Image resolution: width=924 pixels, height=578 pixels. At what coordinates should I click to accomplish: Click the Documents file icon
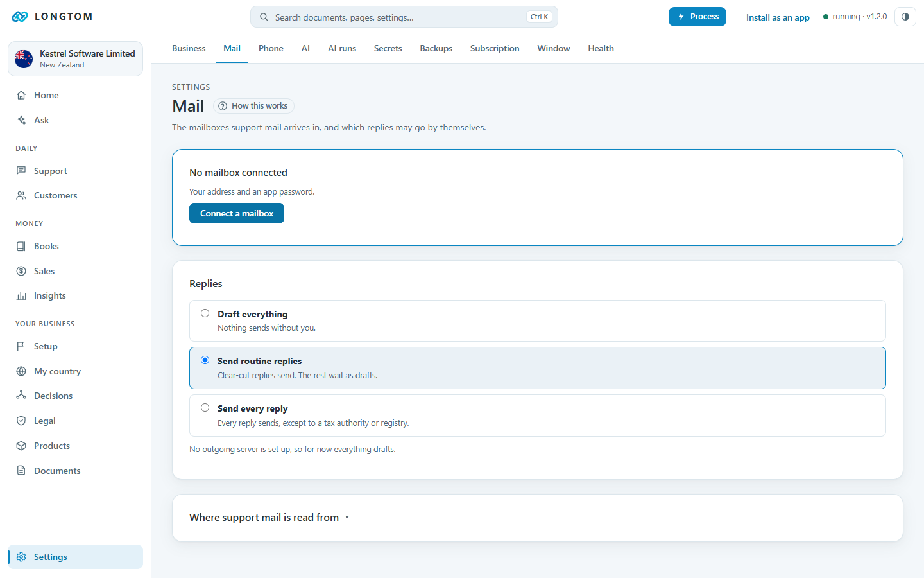[21, 471]
